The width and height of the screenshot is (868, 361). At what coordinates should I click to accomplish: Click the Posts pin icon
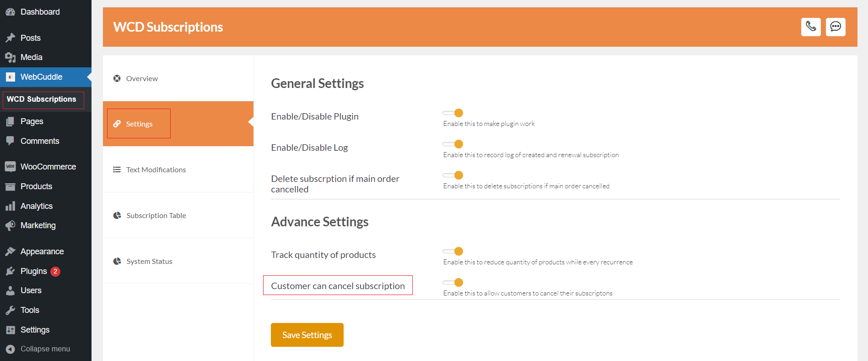tap(10, 38)
